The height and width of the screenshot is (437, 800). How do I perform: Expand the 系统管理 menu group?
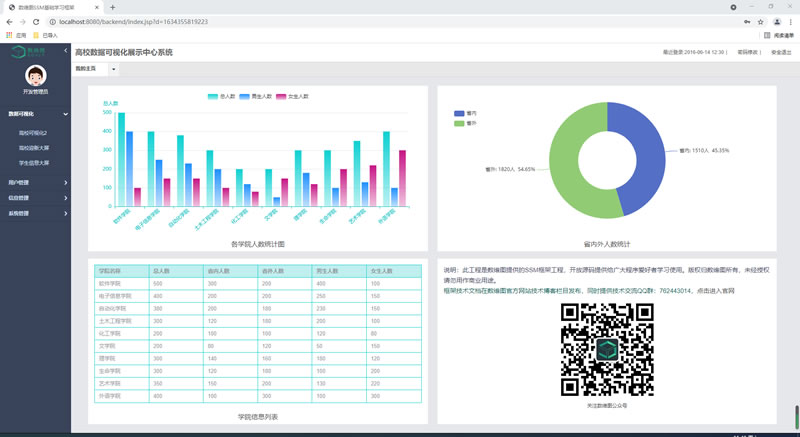pos(36,214)
